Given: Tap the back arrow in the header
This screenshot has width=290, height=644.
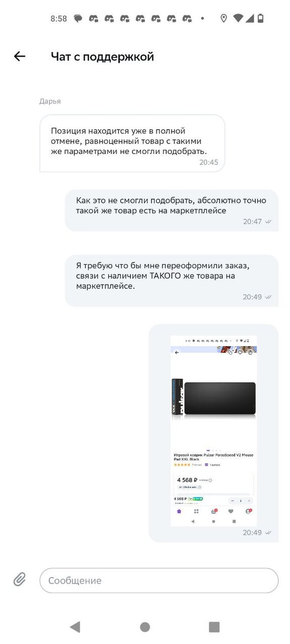Looking at the screenshot, I should pyautogui.click(x=19, y=56).
